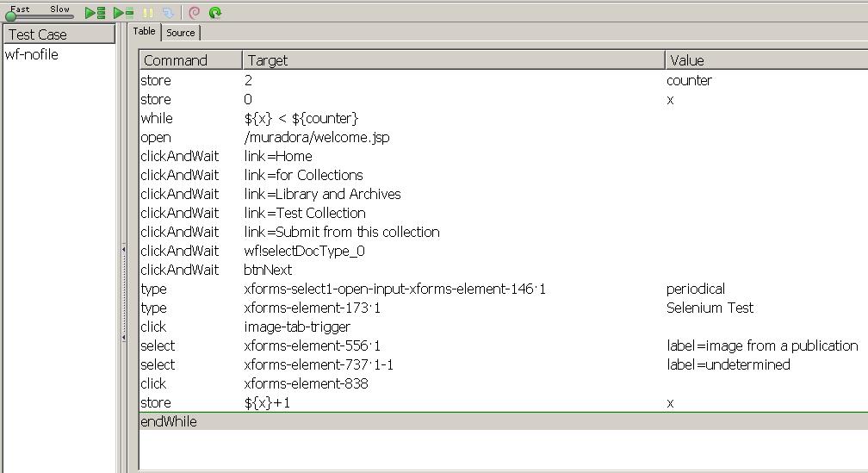Select the link=for Collections row

pos(503,175)
